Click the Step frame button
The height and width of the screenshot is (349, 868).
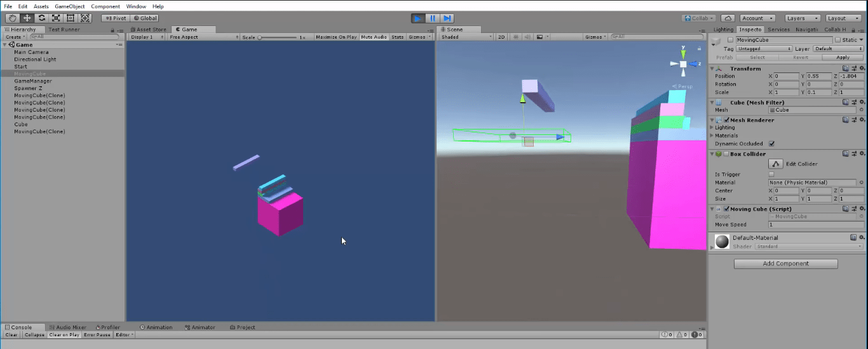point(447,18)
